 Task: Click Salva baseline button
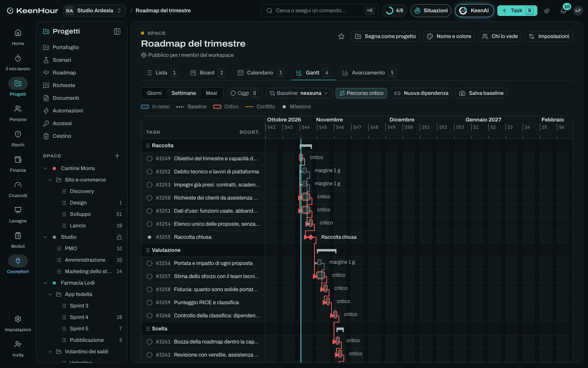pyautogui.click(x=481, y=93)
